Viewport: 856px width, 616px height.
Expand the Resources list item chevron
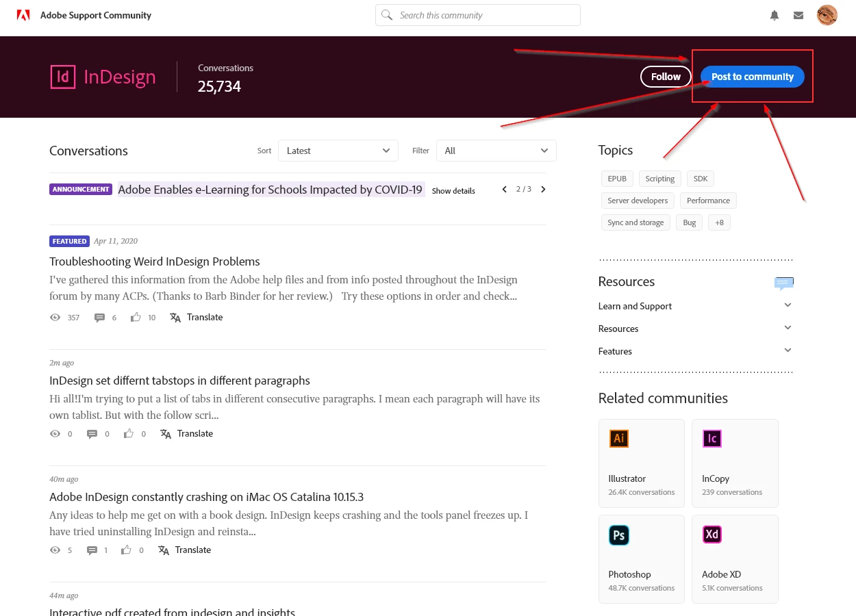[x=788, y=328]
